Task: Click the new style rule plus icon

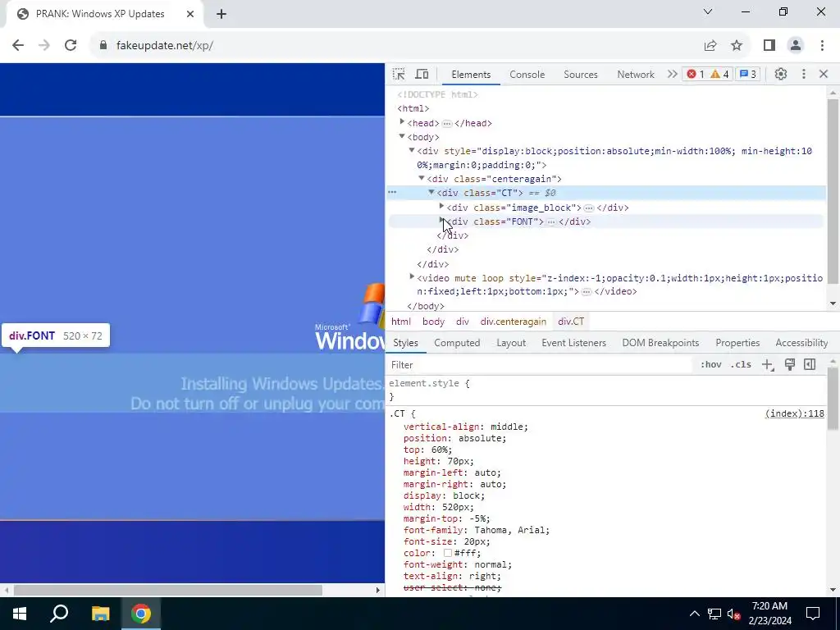Action: (768, 365)
